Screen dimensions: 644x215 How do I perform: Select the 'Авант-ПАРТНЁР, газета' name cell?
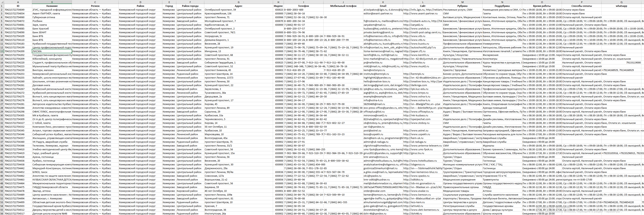pyautogui.click(x=52, y=13)
